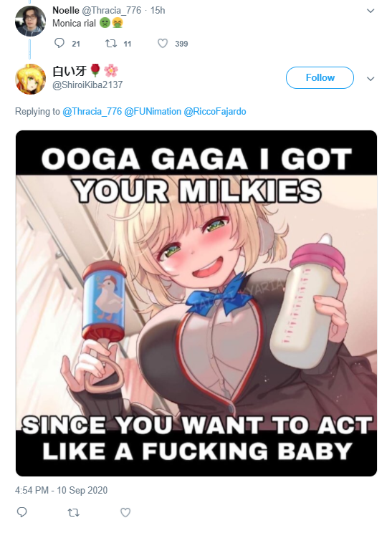Follow the ShiroiKiba2137 account
Image resolution: width=392 pixels, height=533 pixels.
coord(320,78)
